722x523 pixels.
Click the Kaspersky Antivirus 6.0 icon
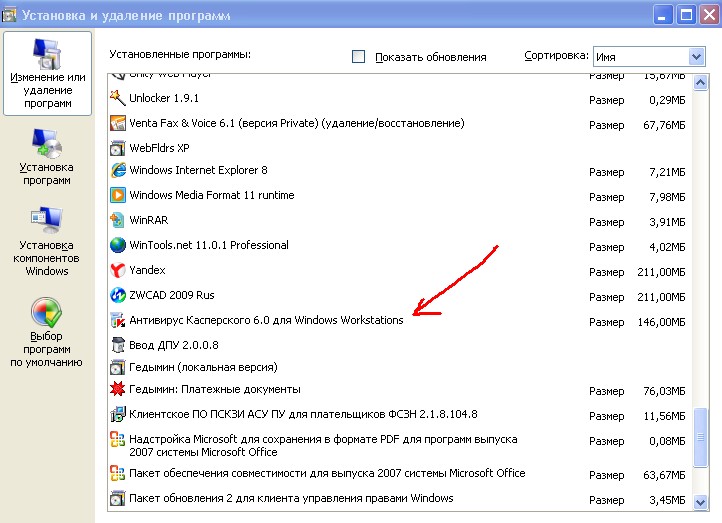[118, 321]
